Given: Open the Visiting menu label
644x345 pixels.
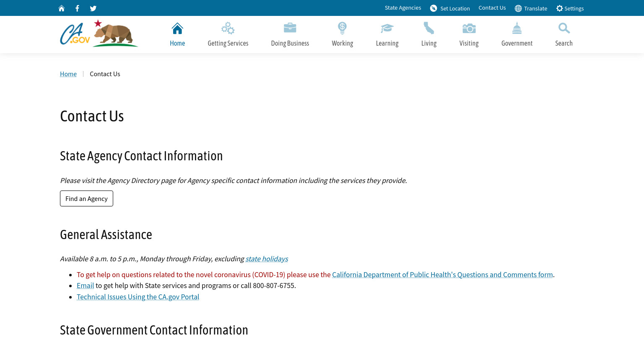Looking at the screenshot, I should (469, 43).
